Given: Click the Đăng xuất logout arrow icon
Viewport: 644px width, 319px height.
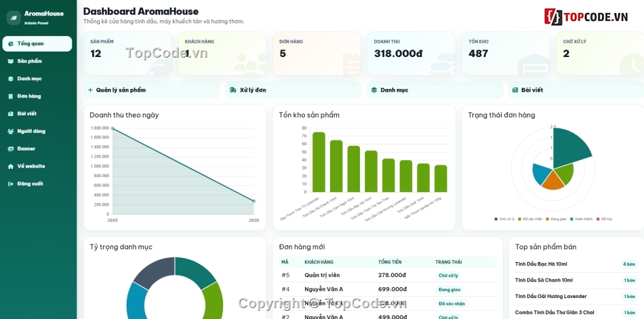Looking at the screenshot, I should (x=11, y=184).
